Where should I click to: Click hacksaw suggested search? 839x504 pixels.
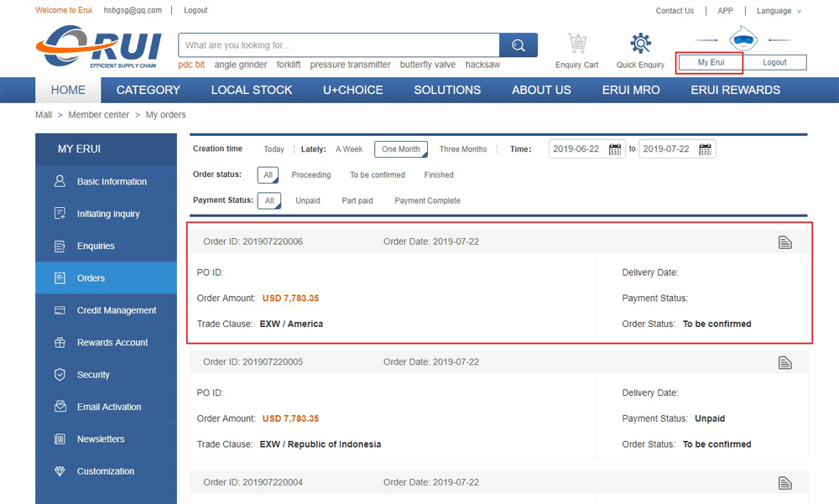pyautogui.click(x=482, y=65)
